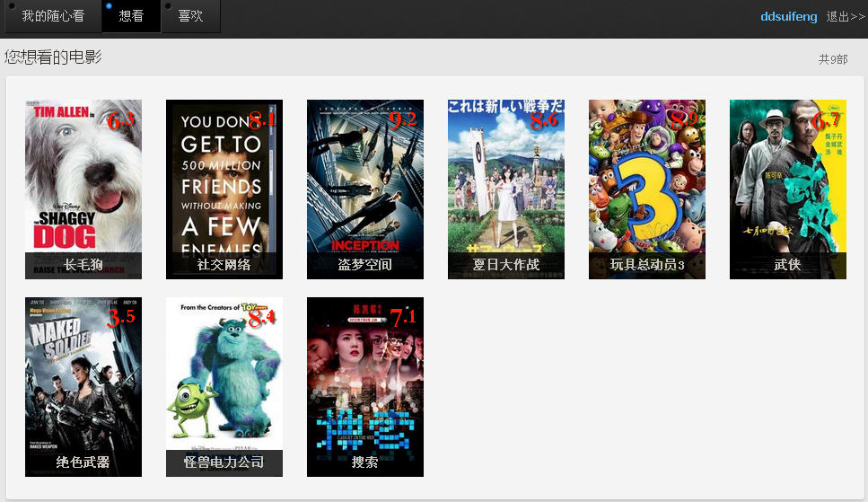Click the 3.5 rating on 绝色武器

120,318
